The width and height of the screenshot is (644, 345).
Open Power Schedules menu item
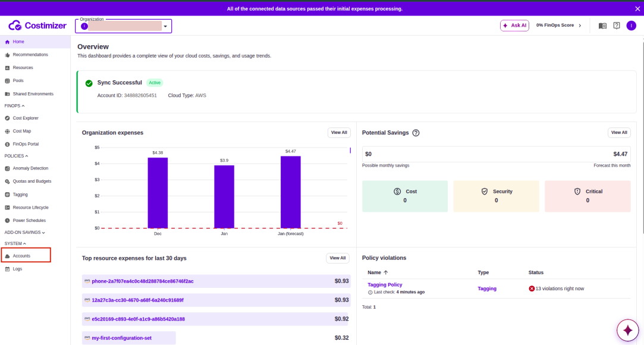[x=35, y=220]
